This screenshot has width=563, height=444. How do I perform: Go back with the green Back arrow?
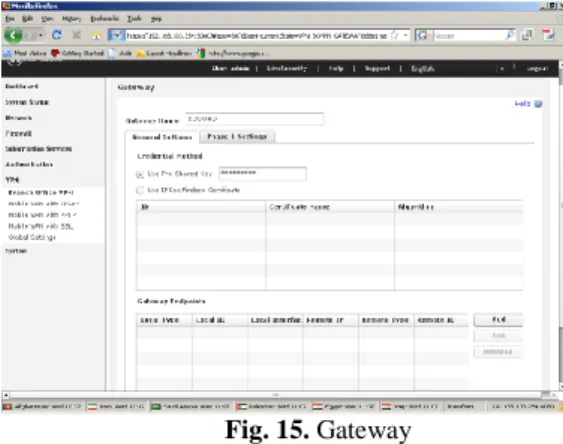[13, 35]
